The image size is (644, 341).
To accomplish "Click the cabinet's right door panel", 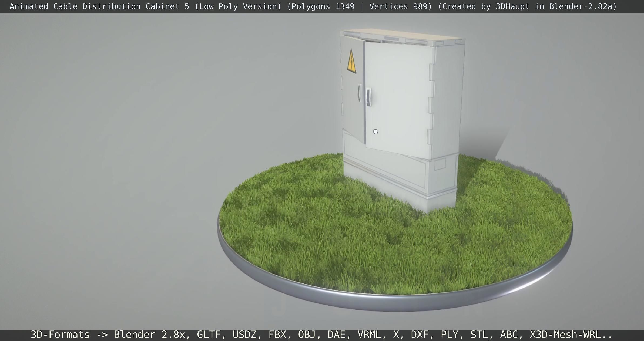I will 400,100.
